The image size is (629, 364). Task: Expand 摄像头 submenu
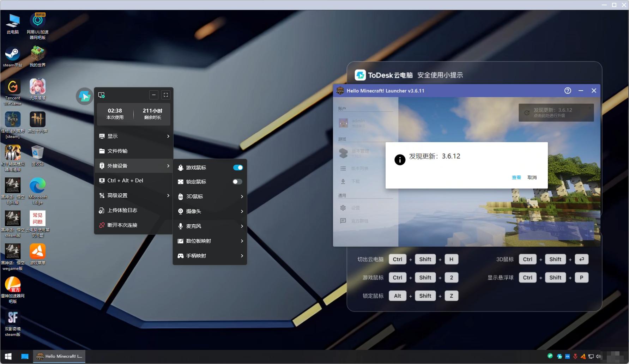pyautogui.click(x=210, y=211)
